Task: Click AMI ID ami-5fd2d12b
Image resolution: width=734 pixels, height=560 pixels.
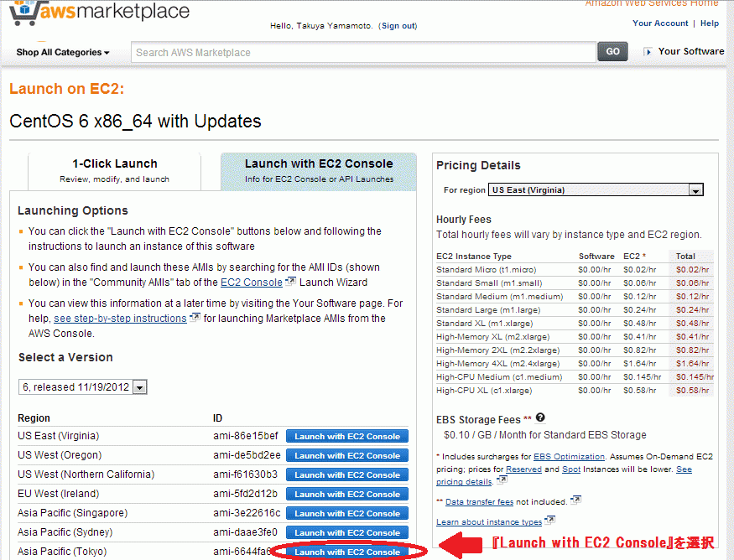Action: pos(245,494)
